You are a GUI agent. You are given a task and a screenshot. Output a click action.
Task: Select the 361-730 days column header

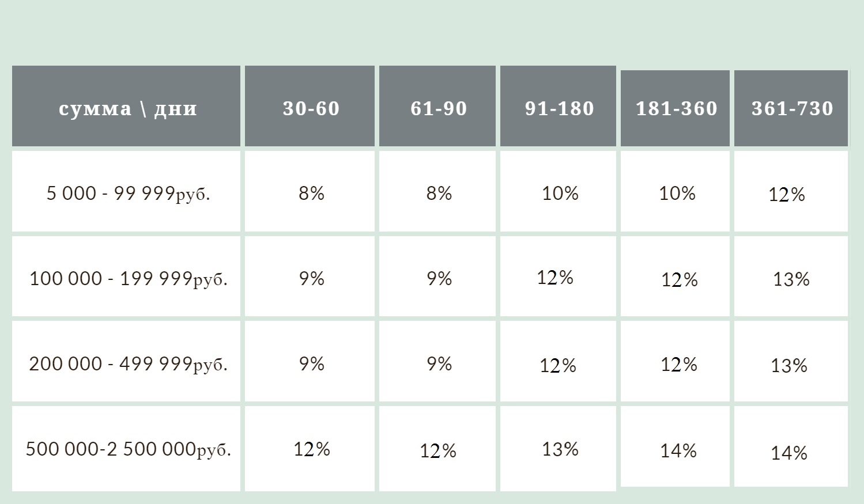click(x=791, y=108)
